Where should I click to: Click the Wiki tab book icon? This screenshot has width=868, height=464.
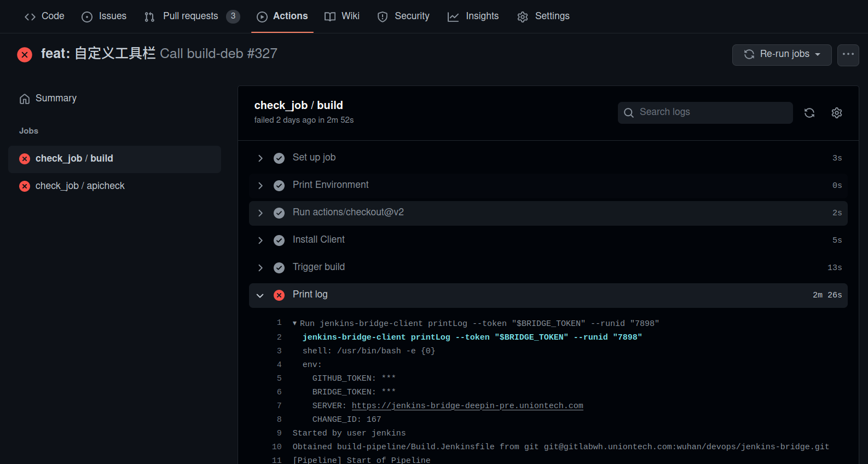[x=330, y=17]
